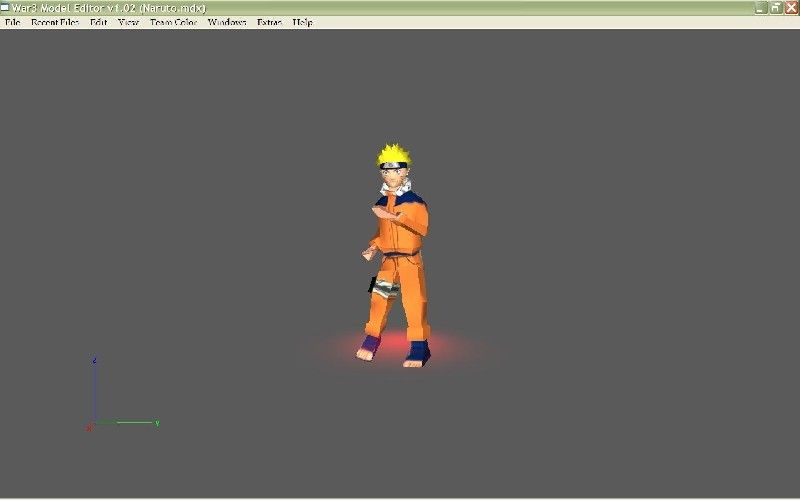The width and height of the screenshot is (800, 500).
Task: Open the Extras menu
Action: tap(269, 22)
